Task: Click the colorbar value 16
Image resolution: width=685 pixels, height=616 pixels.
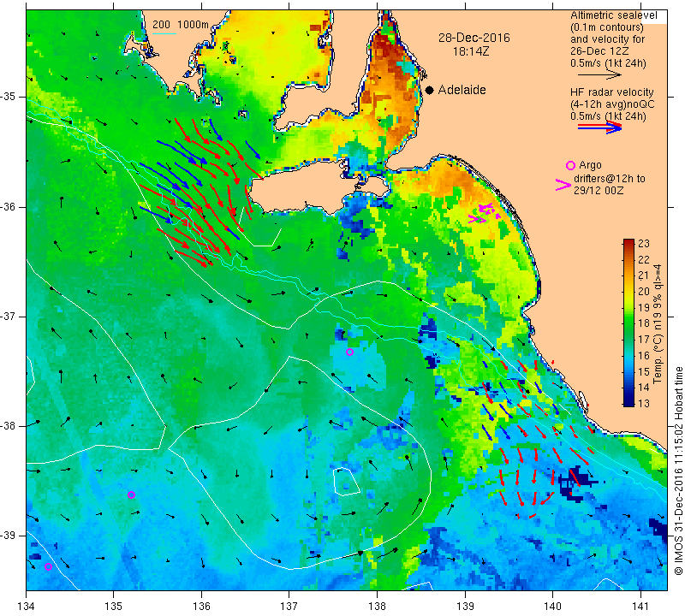Action: (644, 355)
